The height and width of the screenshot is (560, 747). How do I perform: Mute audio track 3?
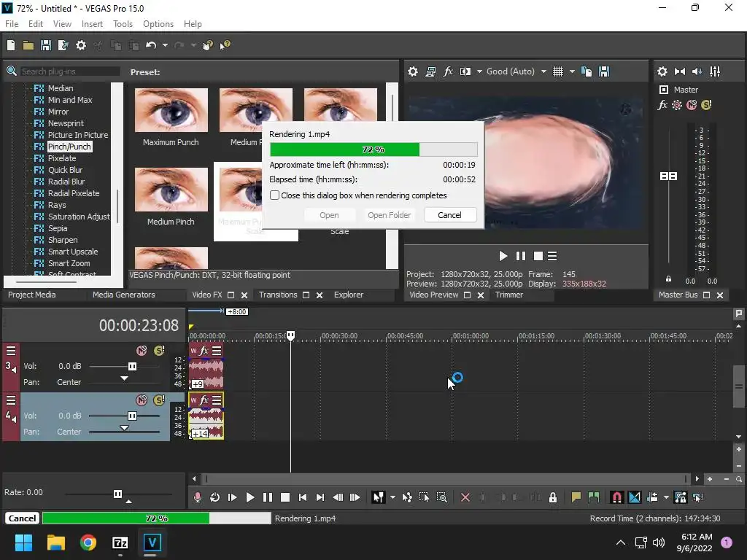[142, 351]
